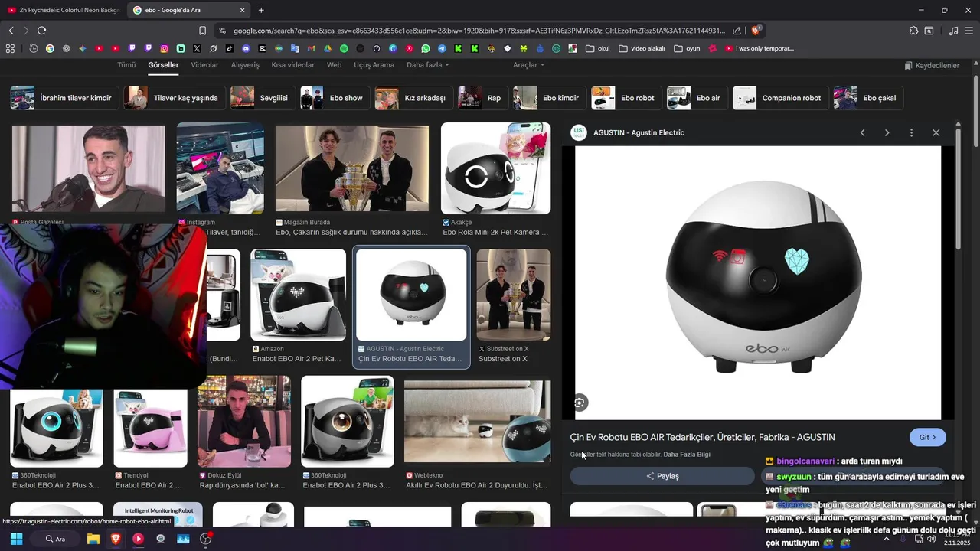
Task: Open the 'oyun' bookmarks folder
Action: coord(687,48)
